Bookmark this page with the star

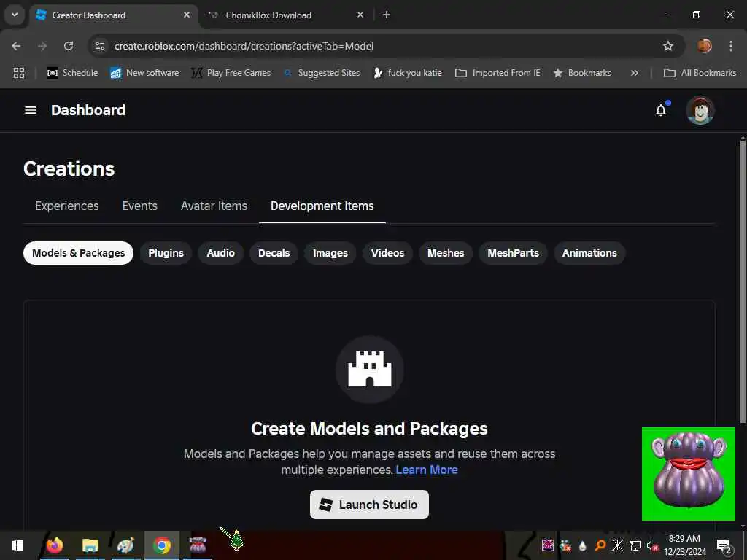(x=668, y=46)
